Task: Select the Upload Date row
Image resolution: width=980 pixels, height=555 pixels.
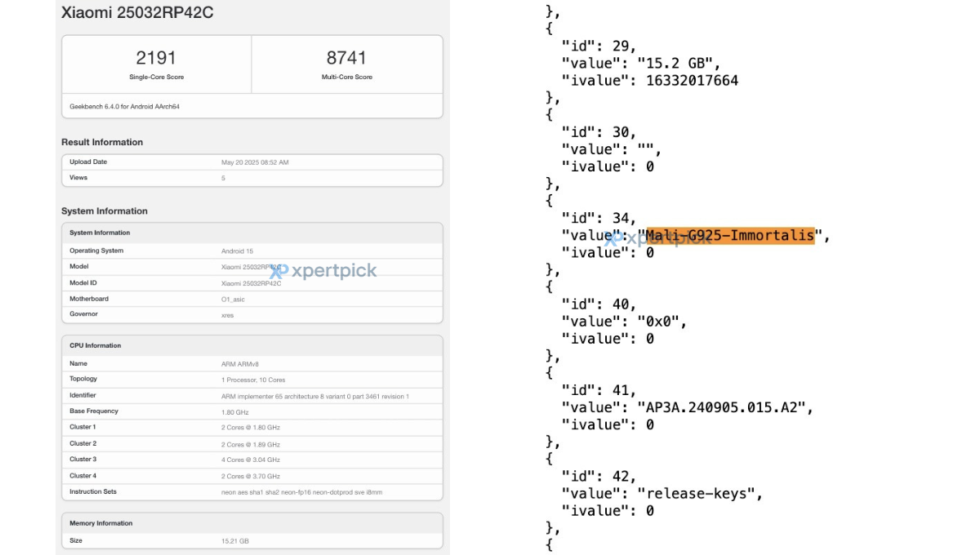Action: click(x=252, y=162)
